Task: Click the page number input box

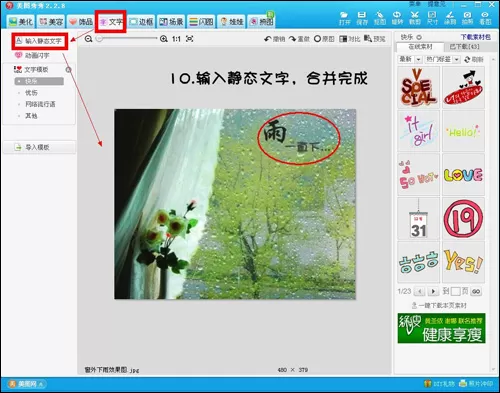Action: pyautogui.click(x=455, y=292)
